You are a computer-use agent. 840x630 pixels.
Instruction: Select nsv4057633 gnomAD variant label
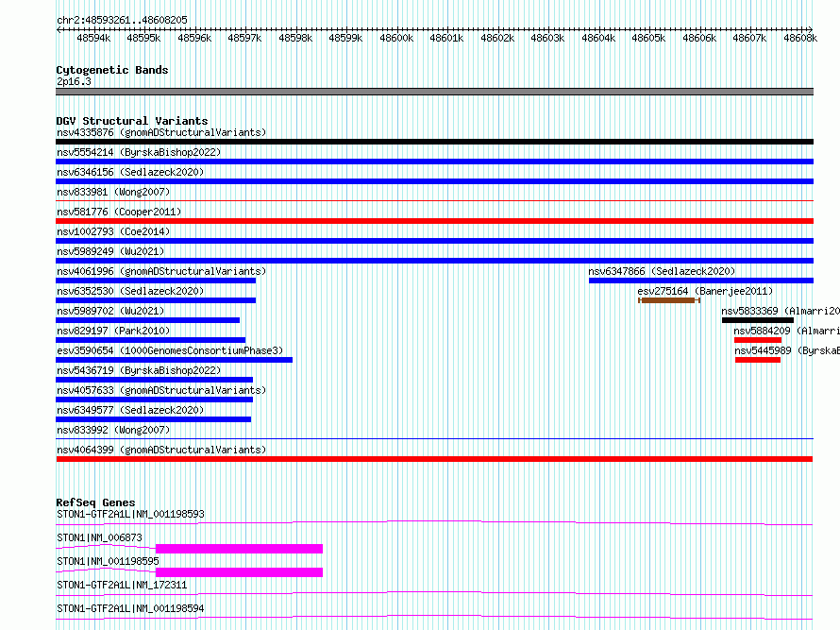click(x=161, y=390)
